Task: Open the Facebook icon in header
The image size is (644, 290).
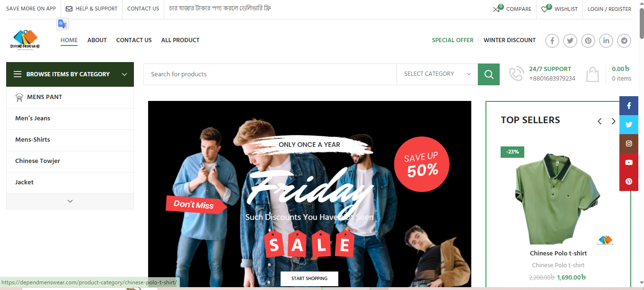Action: (552, 41)
